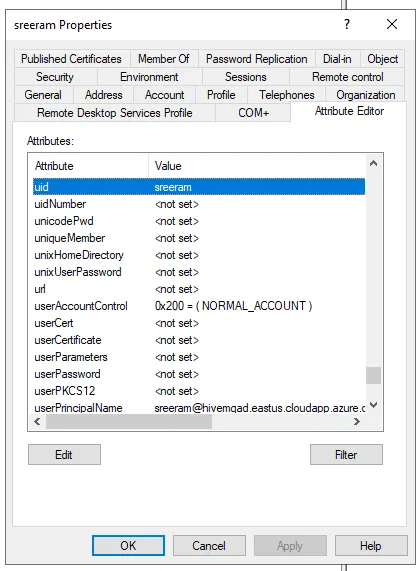Open the Profile tab
Screen dimensions: 420x571
pyautogui.click(x=221, y=95)
